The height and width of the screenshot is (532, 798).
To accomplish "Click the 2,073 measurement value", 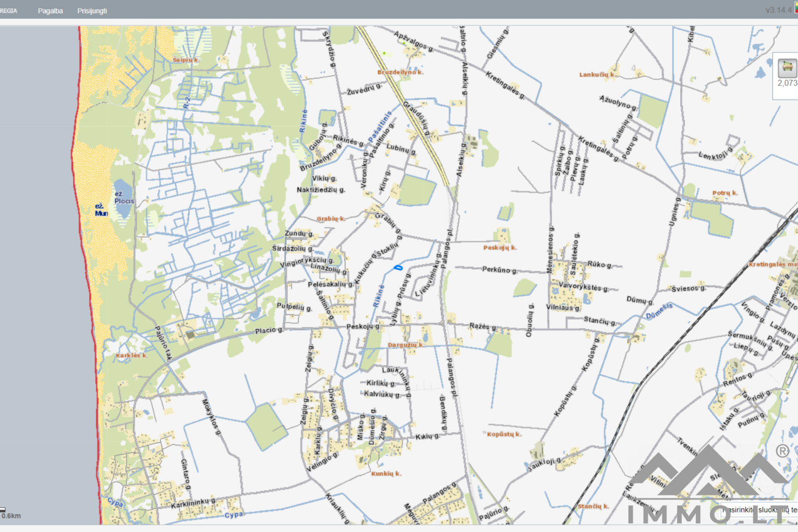I will tap(787, 83).
